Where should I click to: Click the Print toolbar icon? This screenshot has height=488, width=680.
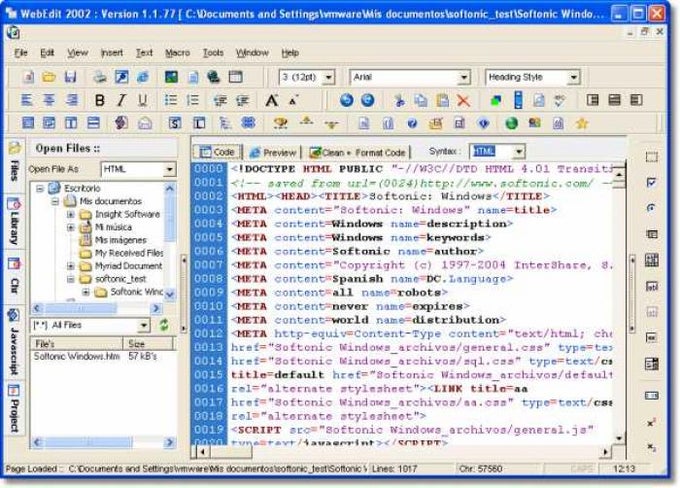point(100,77)
